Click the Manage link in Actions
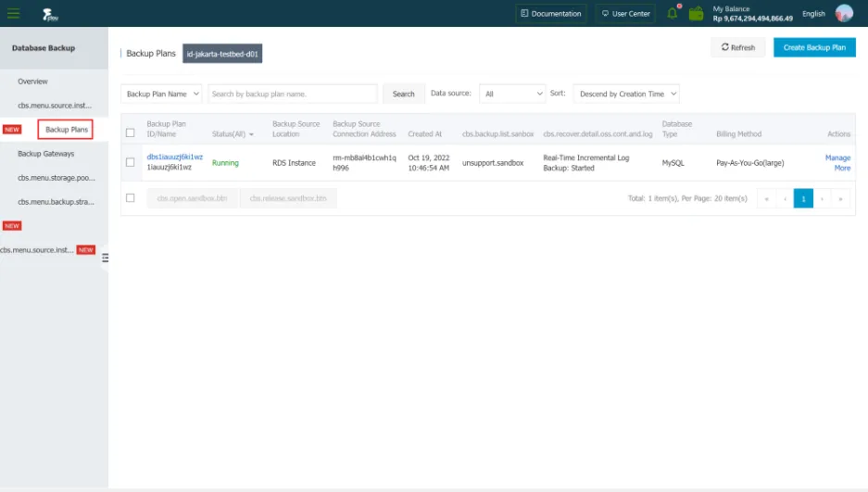Image resolution: width=868 pixels, height=492 pixels. point(837,158)
